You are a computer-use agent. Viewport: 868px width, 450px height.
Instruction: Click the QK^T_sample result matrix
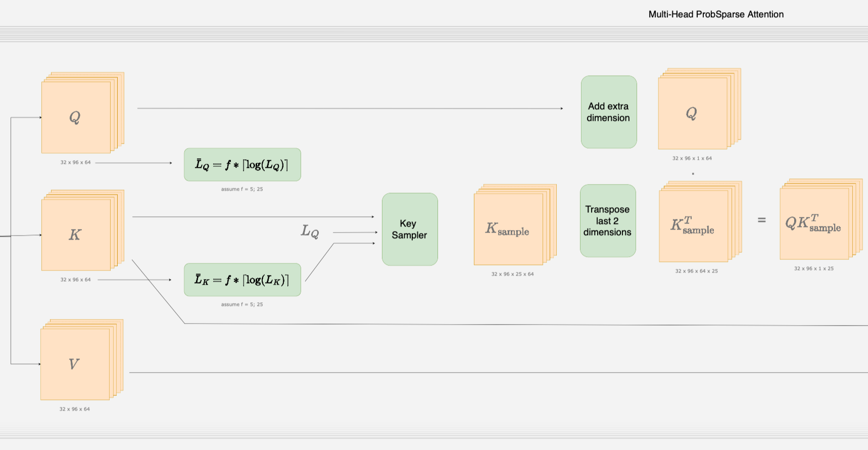click(x=814, y=223)
